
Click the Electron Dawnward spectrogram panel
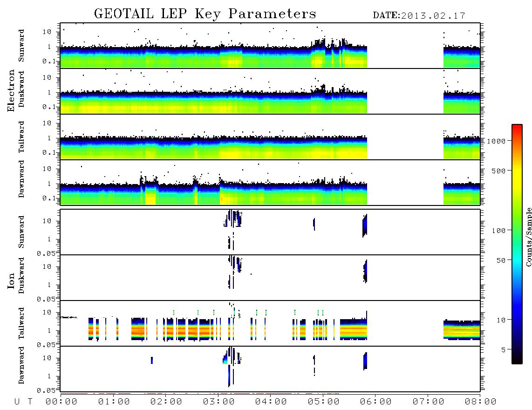[270, 183]
